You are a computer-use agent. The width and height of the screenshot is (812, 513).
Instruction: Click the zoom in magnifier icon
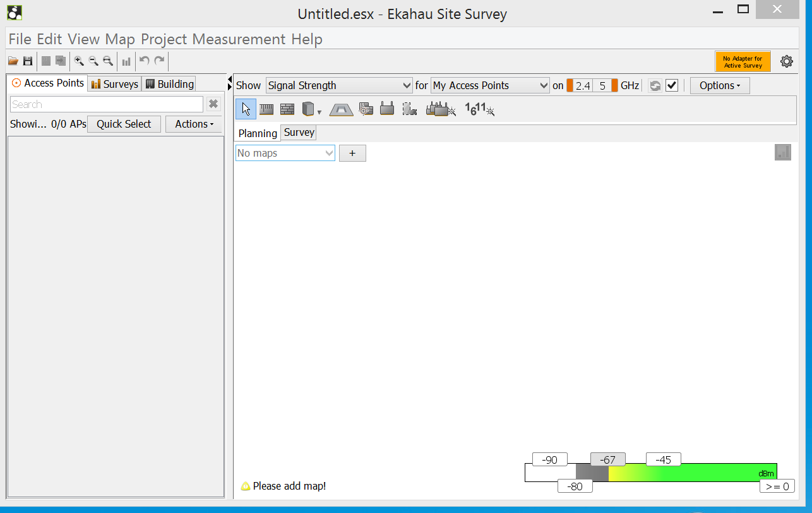(x=79, y=61)
